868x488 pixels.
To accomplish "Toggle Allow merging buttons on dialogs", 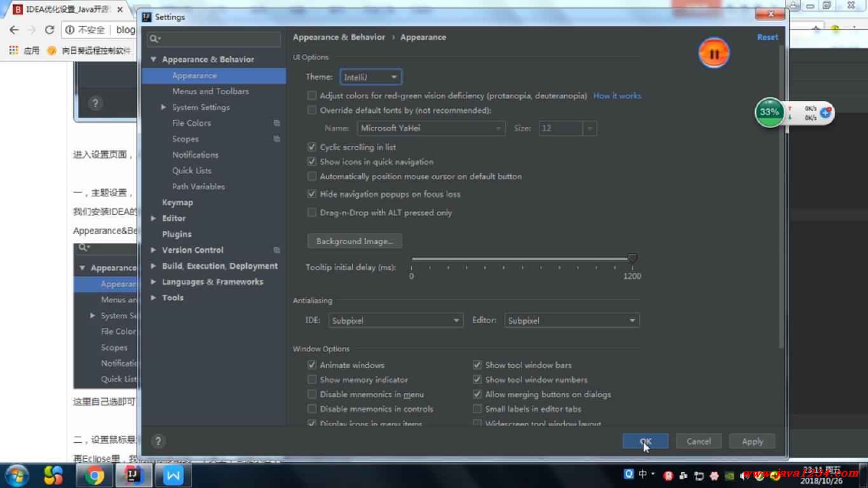I will click(477, 395).
